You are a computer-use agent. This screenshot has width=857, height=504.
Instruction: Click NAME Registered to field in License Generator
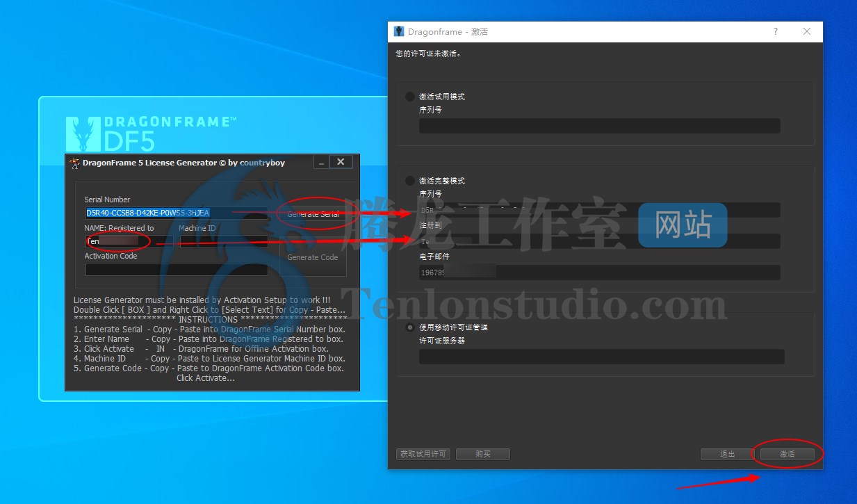tap(129, 241)
